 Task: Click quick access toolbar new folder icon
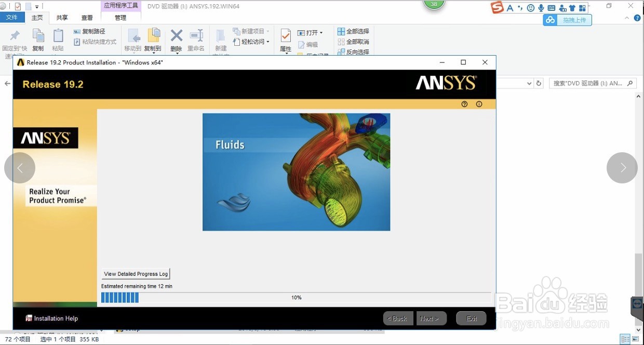pyautogui.click(x=29, y=6)
